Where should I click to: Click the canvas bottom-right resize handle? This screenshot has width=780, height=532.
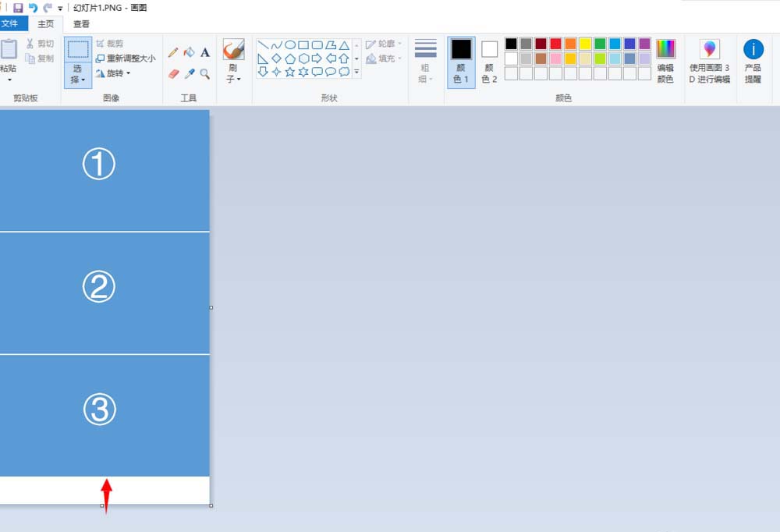pyautogui.click(x=211, y=505)
